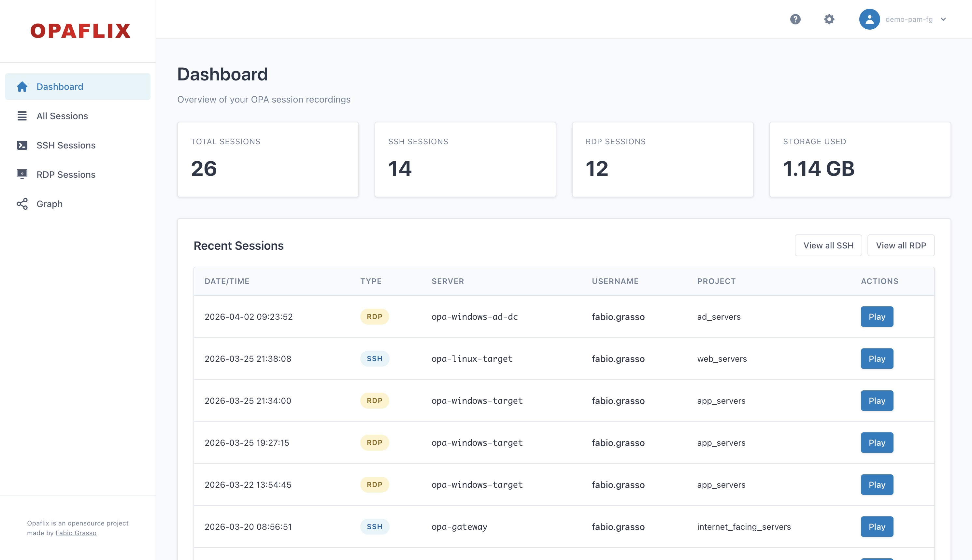Click the Total Sessions card

[268, 160]
